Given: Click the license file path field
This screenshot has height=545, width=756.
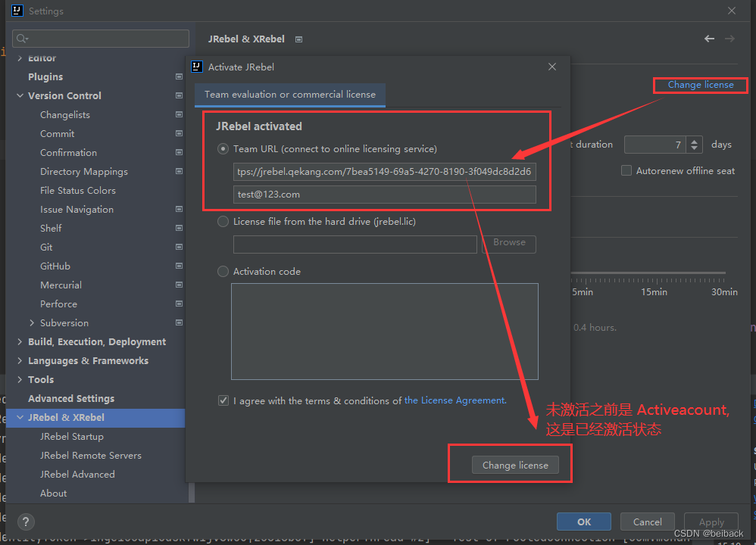Looking at the screenshot, I should pyautogui.click(x=355, y=244).
